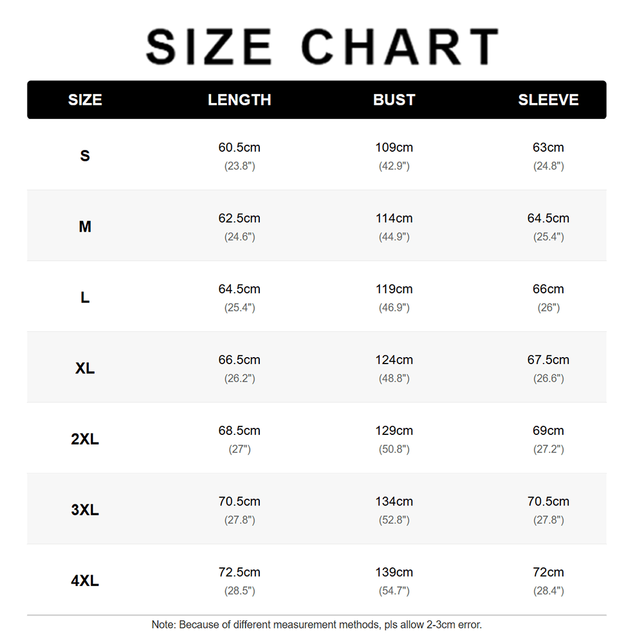Click the SIZE column header
This screenshot has height=644, width=644.
(x=85, y=100)
